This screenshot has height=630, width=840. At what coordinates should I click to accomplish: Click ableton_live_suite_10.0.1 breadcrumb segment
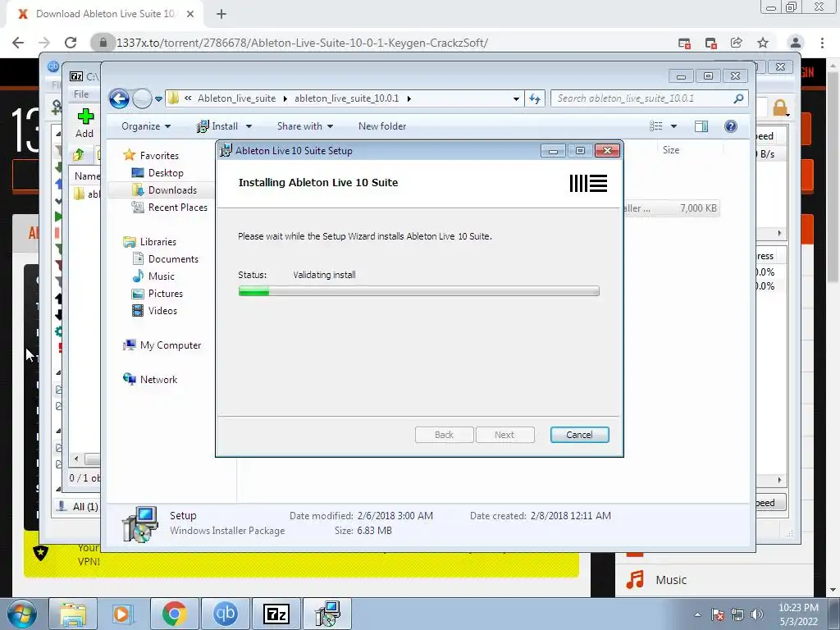pos(347,98)
